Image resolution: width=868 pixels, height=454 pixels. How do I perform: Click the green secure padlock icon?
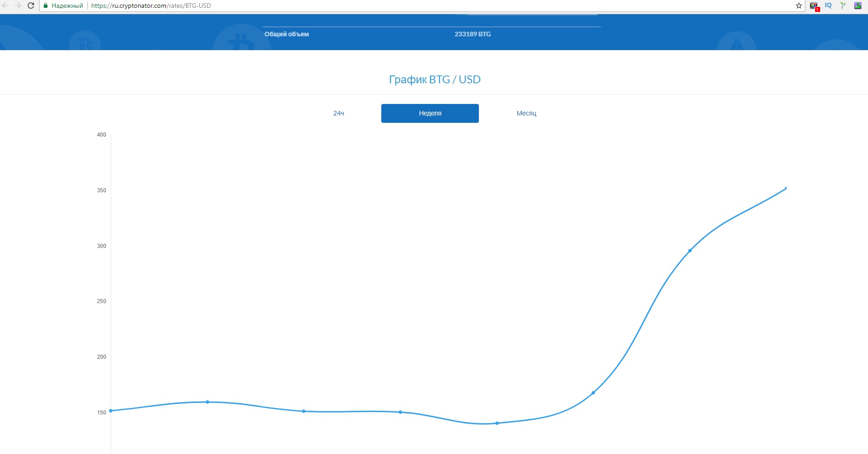(x=46, y=6)
